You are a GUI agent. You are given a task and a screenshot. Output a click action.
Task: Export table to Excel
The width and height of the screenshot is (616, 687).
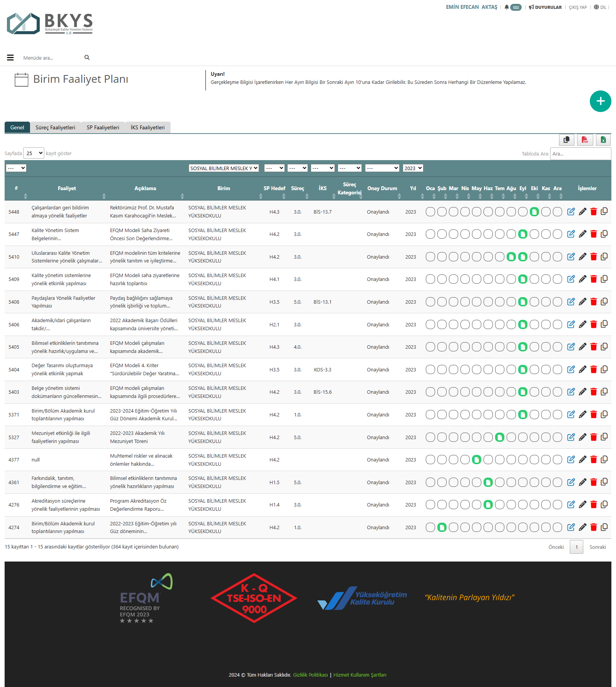pyautogui.click(x=603, y=140)
